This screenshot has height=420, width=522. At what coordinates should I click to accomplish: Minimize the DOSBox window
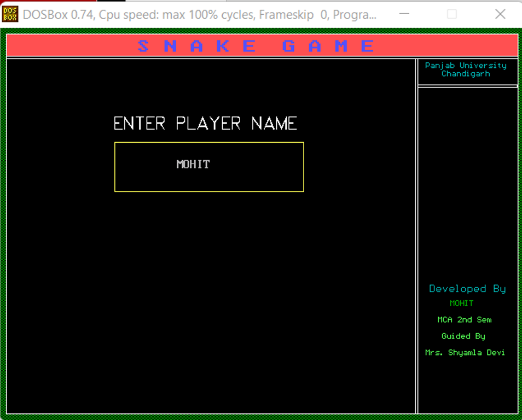point(404,15)
